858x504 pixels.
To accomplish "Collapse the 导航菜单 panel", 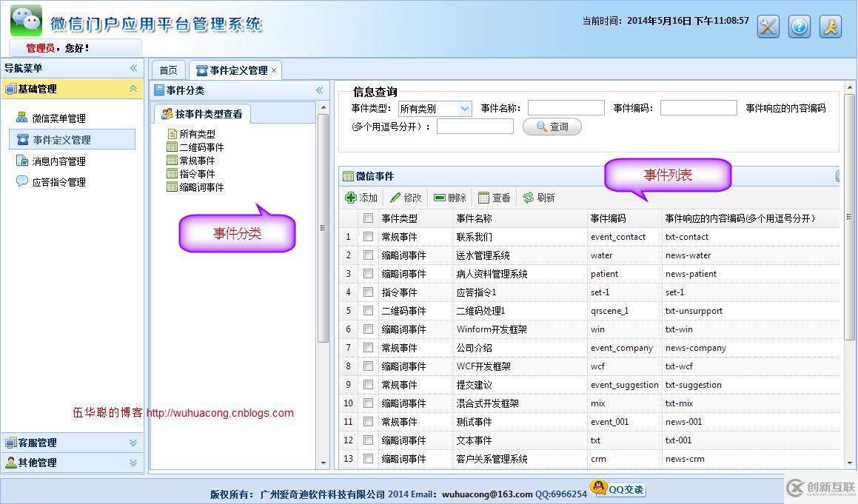I will (x=133, y=68).
